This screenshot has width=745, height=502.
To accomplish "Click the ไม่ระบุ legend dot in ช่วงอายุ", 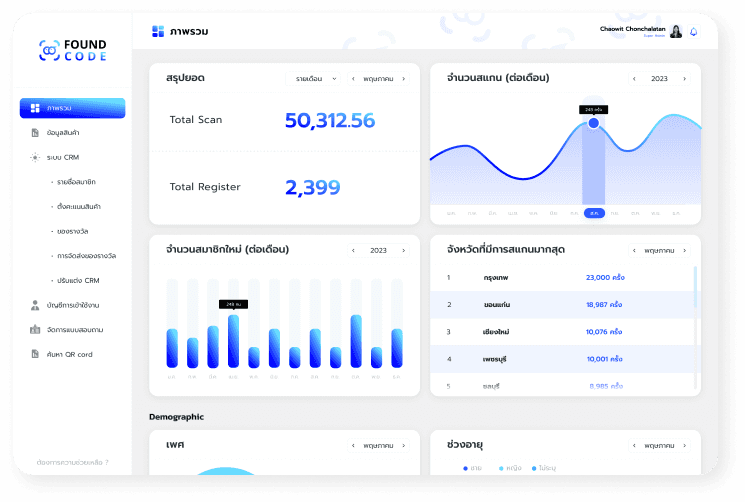I will point(534,468).
